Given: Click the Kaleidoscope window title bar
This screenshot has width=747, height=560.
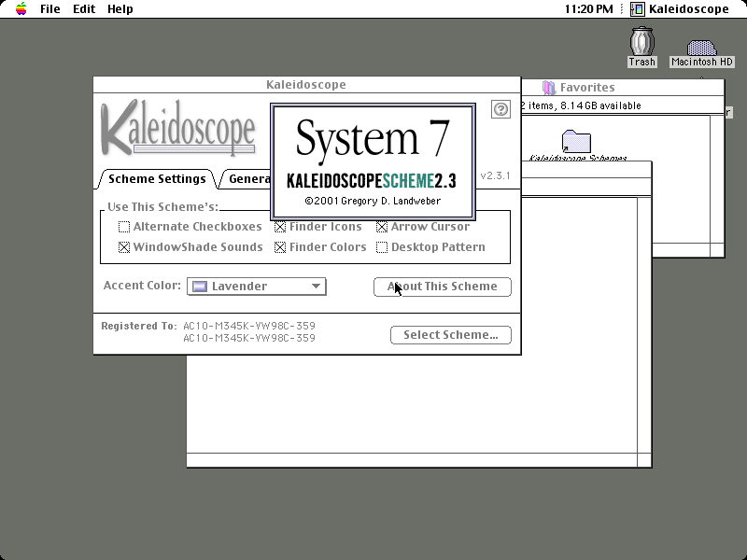Looking at the screenshot, I should pyautogui.click(x=306, y=85).
